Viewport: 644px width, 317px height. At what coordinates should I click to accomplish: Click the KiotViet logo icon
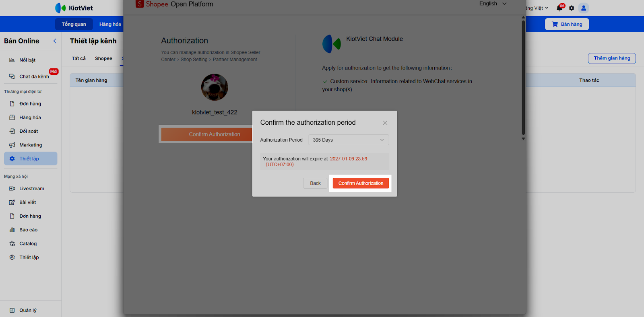click(x=60, y=8)
